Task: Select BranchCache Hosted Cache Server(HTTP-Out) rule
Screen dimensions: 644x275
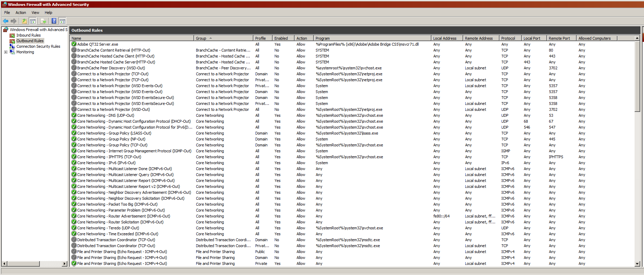Action: 116,62
